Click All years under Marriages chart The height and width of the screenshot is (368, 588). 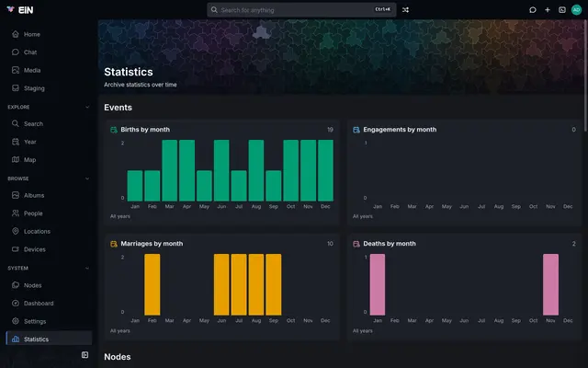click(x=120, y=331)
